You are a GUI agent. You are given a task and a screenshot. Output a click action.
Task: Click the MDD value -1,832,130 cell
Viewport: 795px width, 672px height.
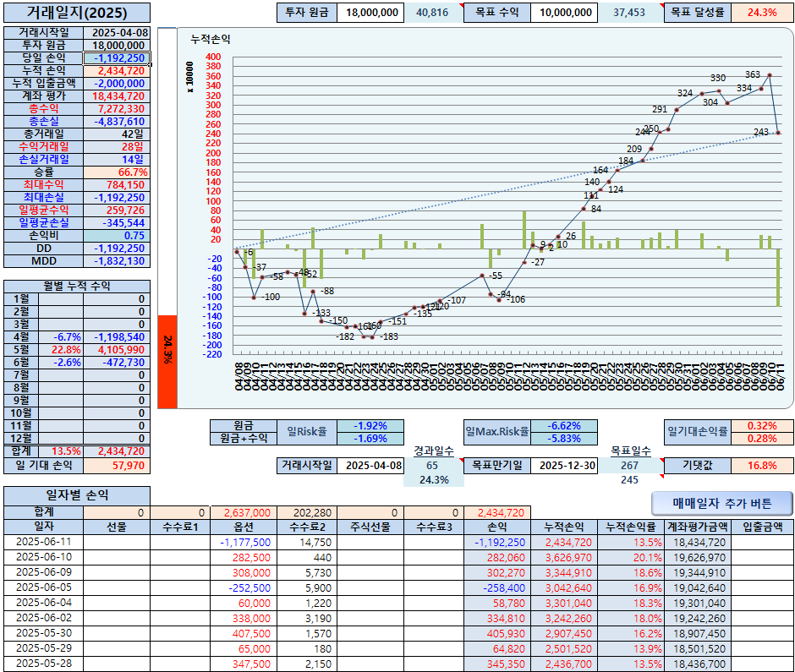pyautogui.click(x=117, y=261)
